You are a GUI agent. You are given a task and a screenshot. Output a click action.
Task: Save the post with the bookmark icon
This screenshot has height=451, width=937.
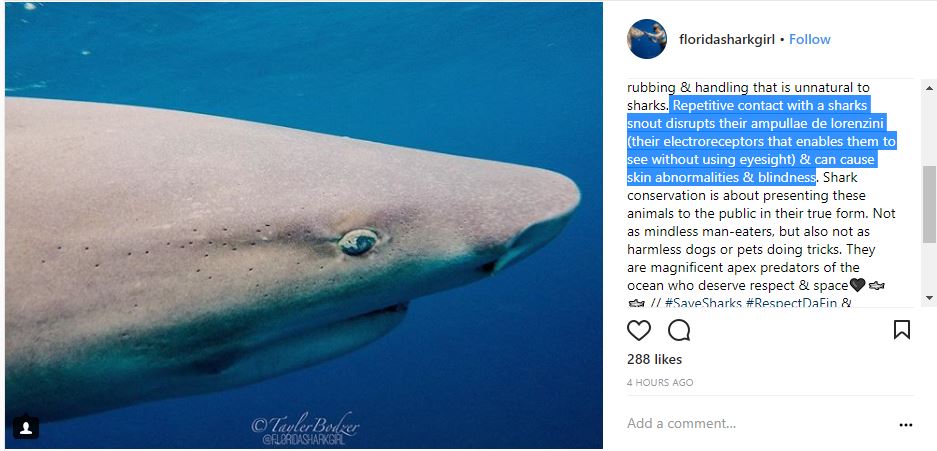tap(901, 330)
